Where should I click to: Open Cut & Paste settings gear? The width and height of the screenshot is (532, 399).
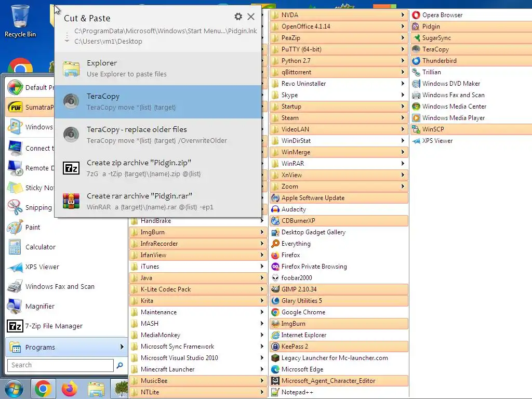coord(238,17)
